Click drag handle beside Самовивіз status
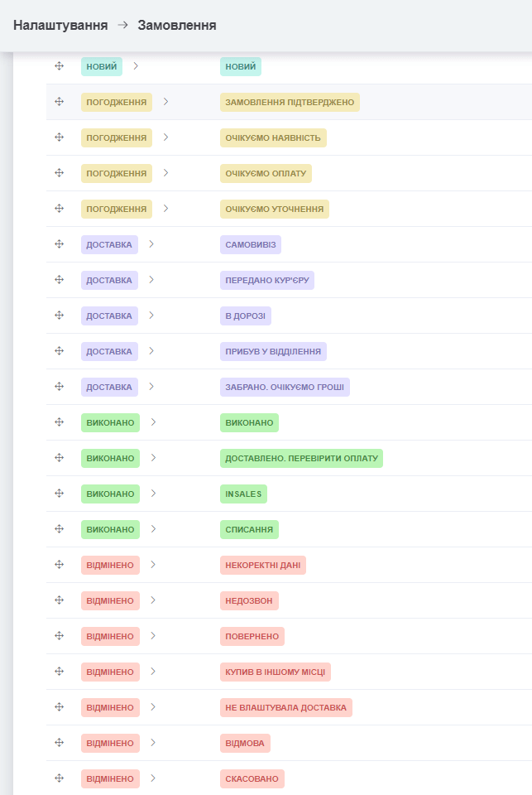The width and height of the screenshot is (532, 795). coord(59,244)
